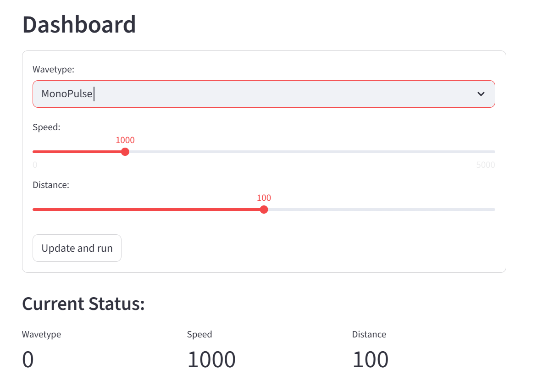Click the Distance status value 100
537x392 pixels.
(x=370, y=359)
